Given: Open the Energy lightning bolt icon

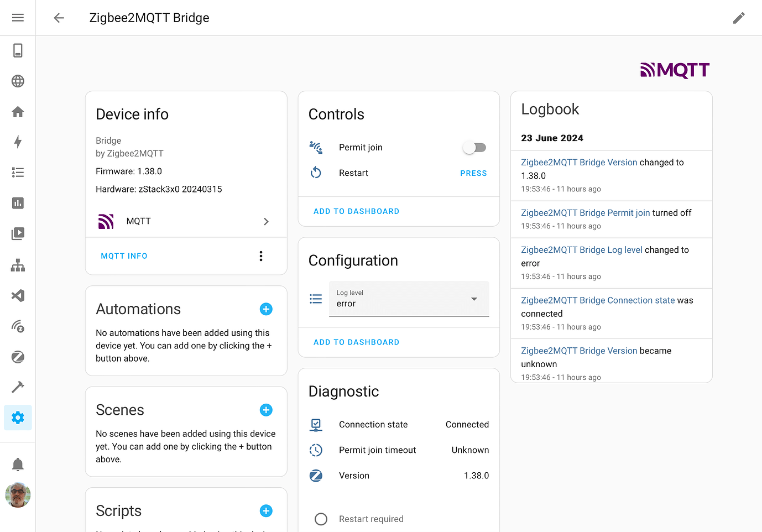Looking at the screenshot, I should [x=18, y=142].
